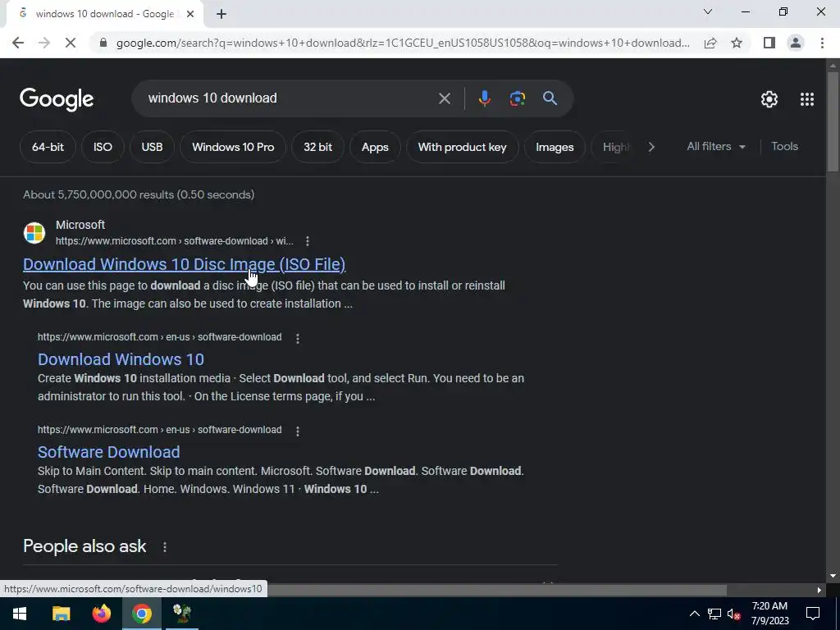Apply the ISO filter chip
The width and height of the screenshot is (840, 630).
[x=103, y=147]
